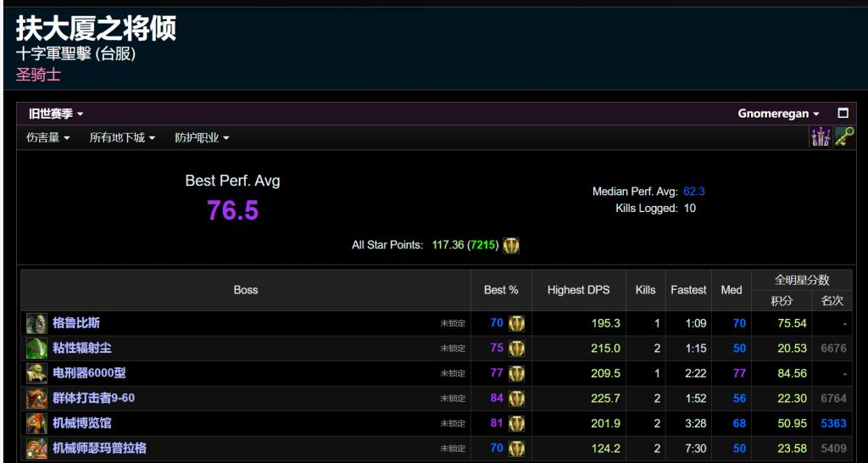This screenshot has width=868, height=463.
Task: Click the 电刑器6000型 boss portrait icon
Action: [36, 373]
